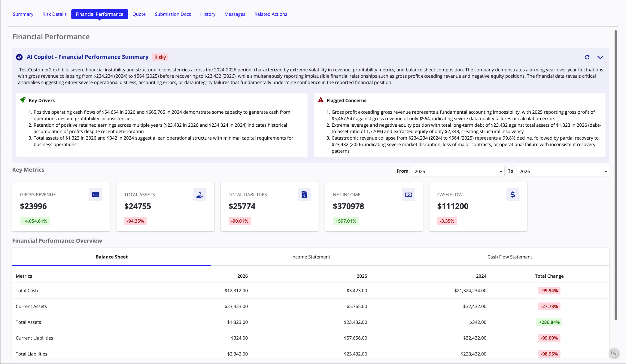The image size is (626, 364).
Task: Click the cursor icon button at bottom right
Action: (614, 353)
